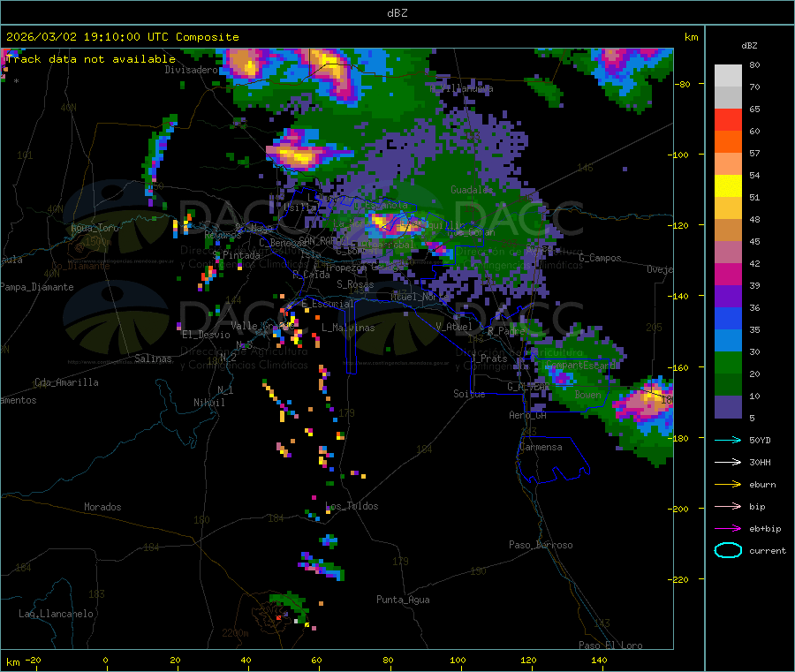Click the '-220' tick on the vertical axis

click(678, 580)
